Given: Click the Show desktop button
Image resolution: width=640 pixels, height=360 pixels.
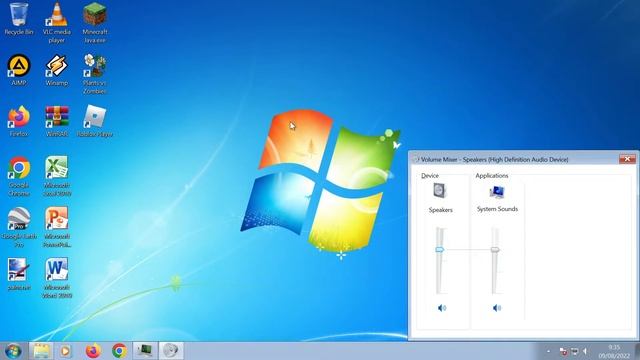Looking at the screenshot, I should pos(637,351).
